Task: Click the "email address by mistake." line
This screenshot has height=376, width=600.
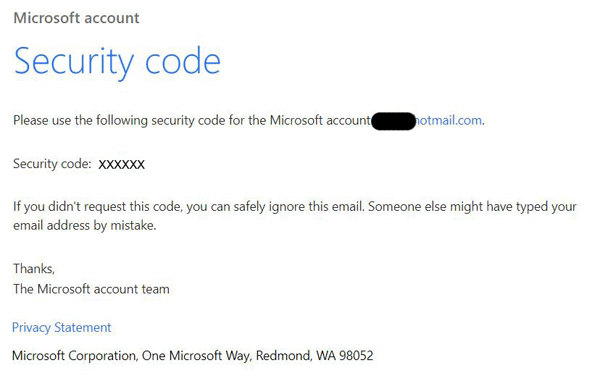Action: pos(85,225)
